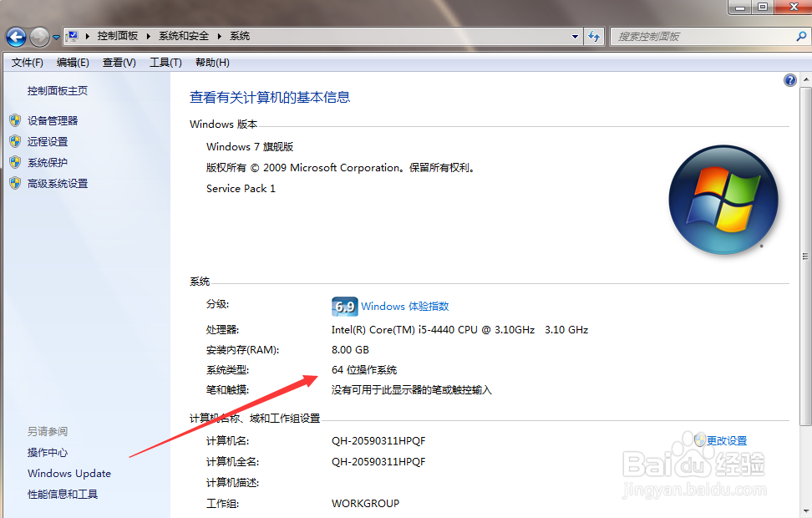Click the scrollbar up arrow
The image size is (812, 518).
[806, 79]
